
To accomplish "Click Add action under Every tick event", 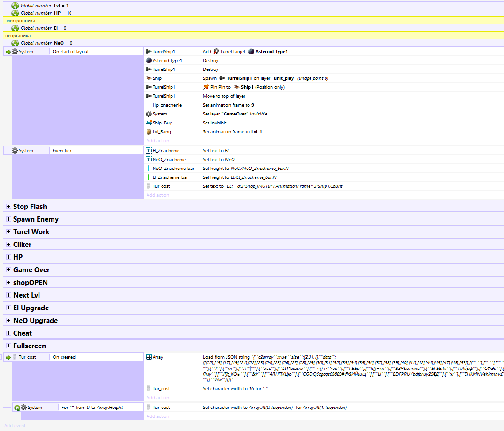I will 158,195.
